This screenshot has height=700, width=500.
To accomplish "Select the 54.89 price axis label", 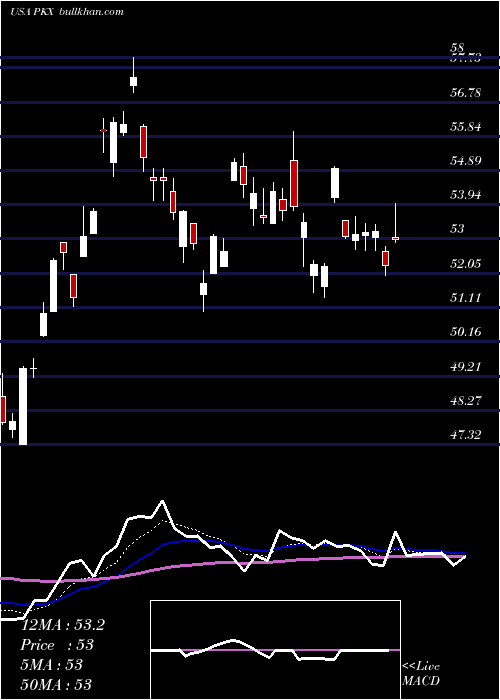I will pyautogui.click(x=466, y=161).
